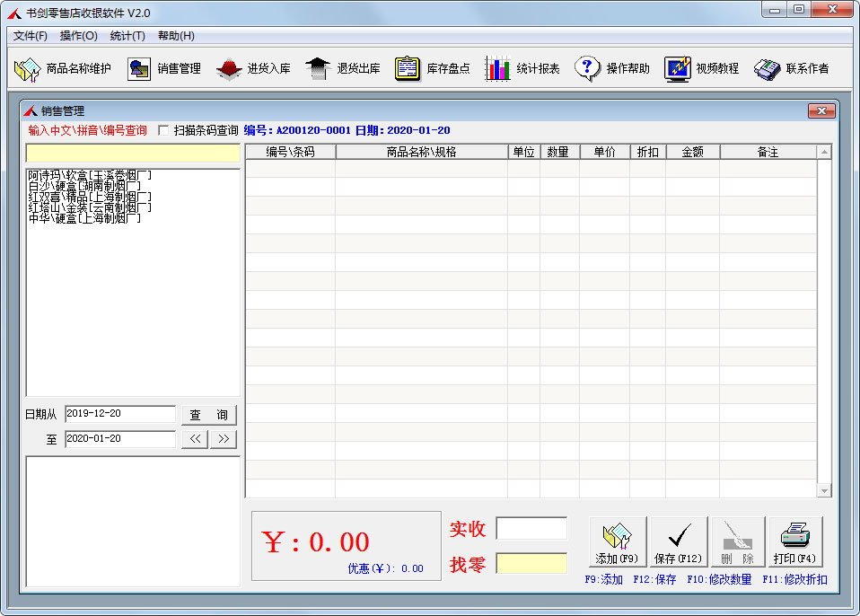The image size is (860, 616).
Task: Click the 编号\条码 column header
Action: [x=291, y=152]
